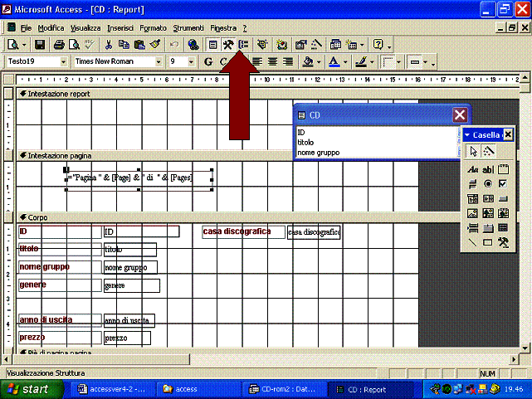Open the Modifica menu
Viewport: 532px width, 399px height.
(51, 28)
